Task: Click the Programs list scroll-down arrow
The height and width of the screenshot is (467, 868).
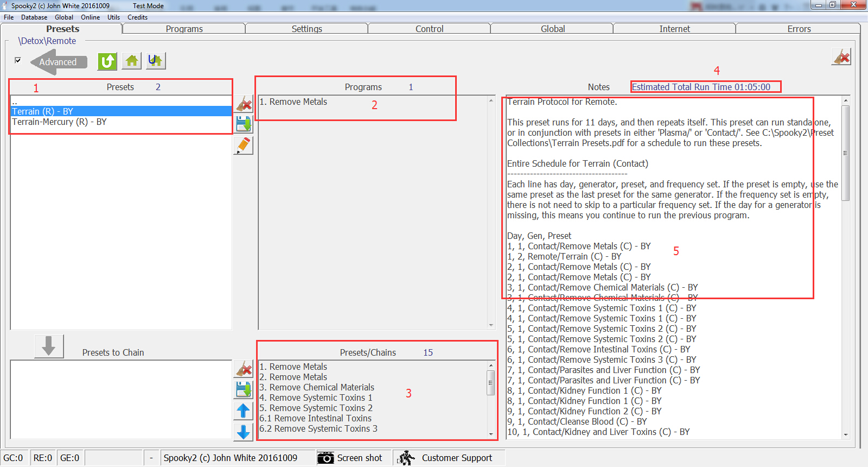Action: click(x=491, y=325)
